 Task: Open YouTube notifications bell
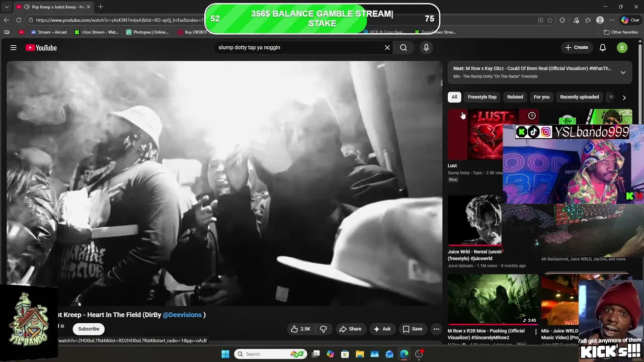coord(603,47)
